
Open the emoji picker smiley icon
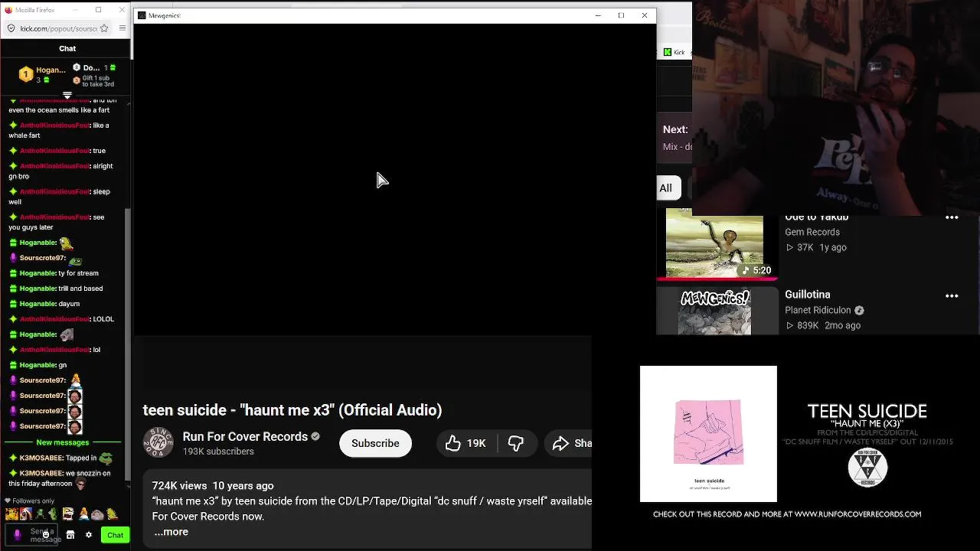(46, 535)
